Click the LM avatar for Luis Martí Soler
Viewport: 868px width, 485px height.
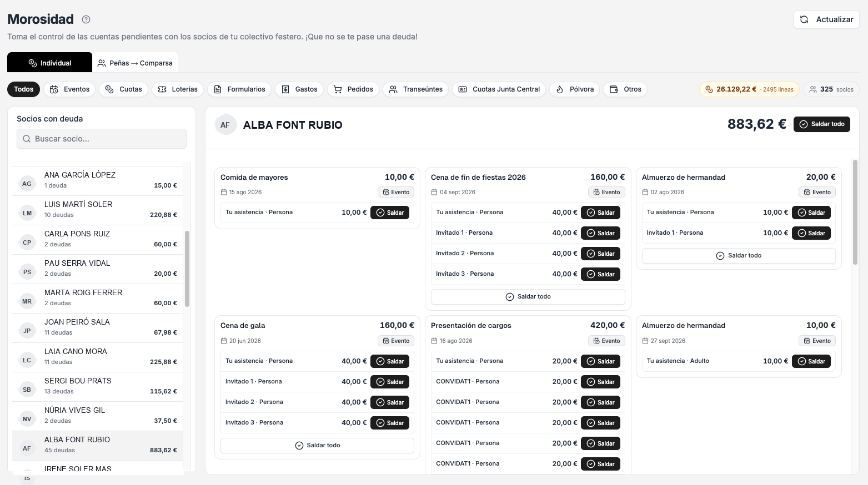click(27, 213)
